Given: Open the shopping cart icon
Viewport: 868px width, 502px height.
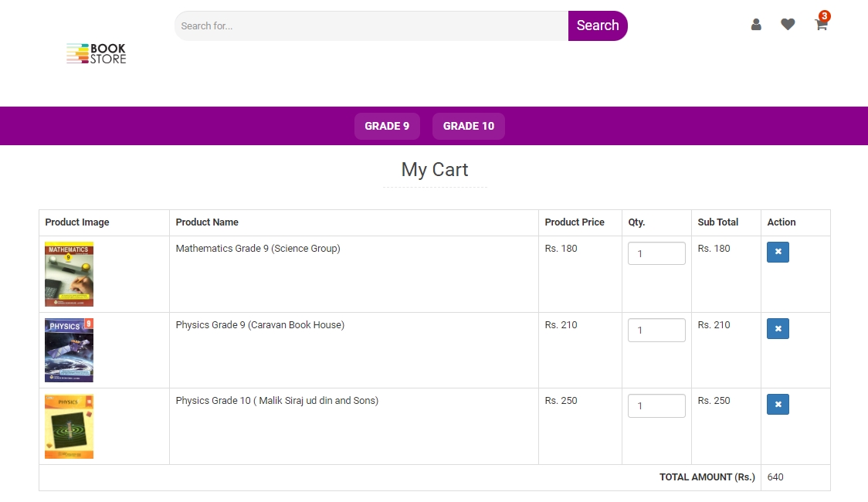Looking at the screenshot, I should point(820,25).
